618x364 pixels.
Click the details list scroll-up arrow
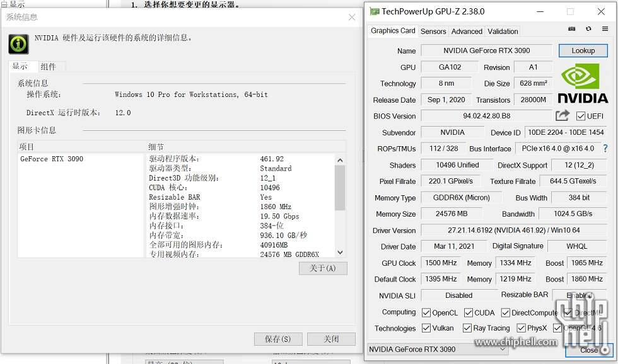point(341,159)
